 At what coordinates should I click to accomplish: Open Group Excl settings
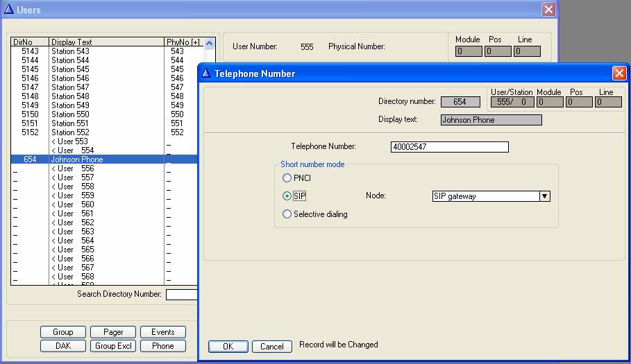click(113, 346)
